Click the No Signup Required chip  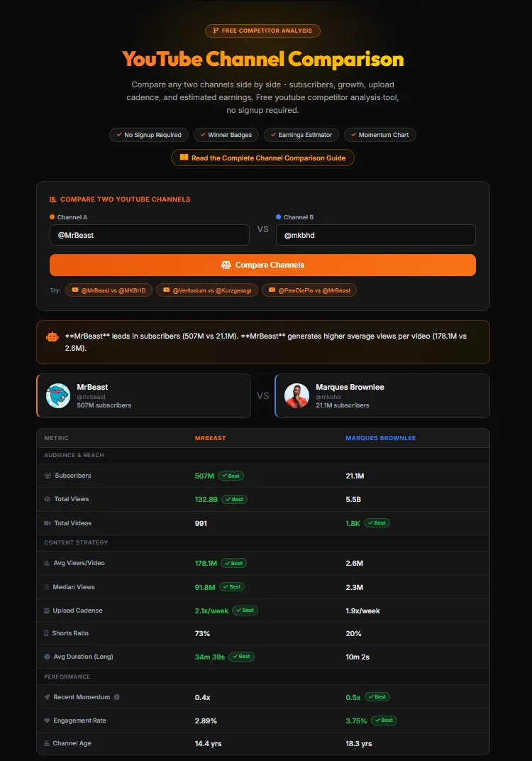[x=148, y=135]
